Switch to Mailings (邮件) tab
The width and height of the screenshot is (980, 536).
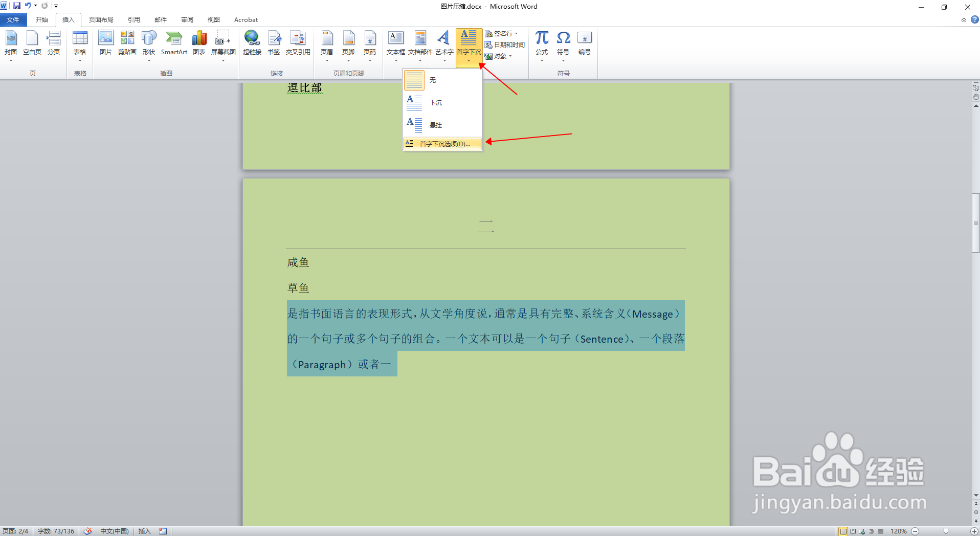[161, 19]
